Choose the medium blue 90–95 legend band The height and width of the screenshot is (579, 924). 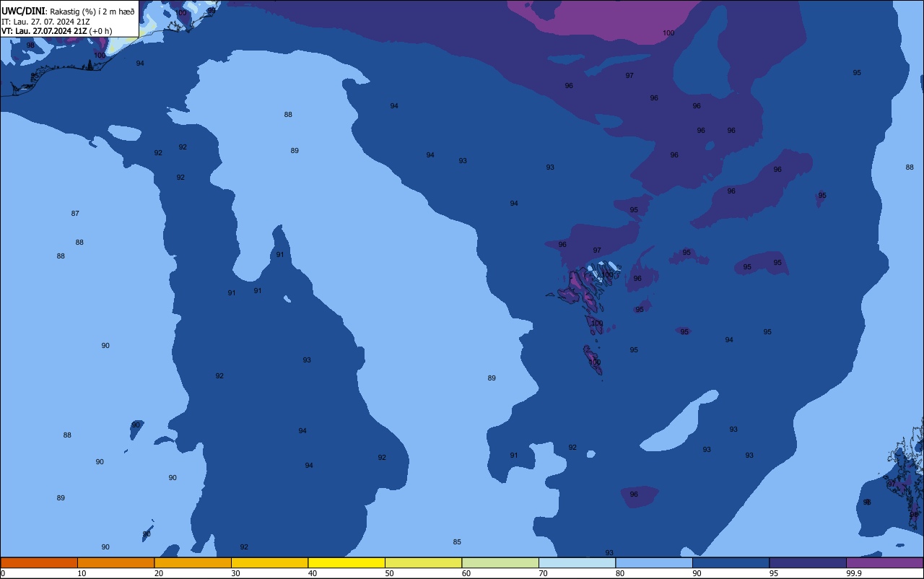coord(731,562)
